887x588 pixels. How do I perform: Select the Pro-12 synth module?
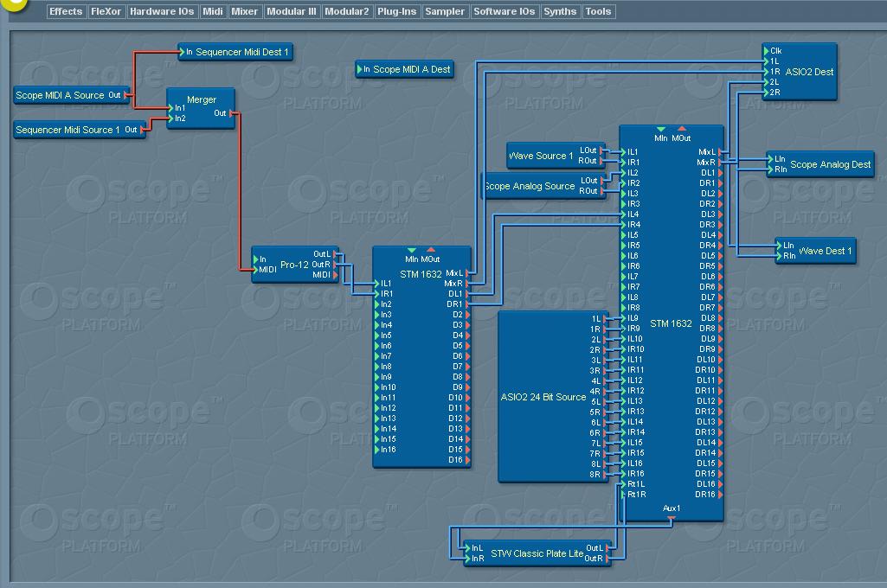(295, 264)
